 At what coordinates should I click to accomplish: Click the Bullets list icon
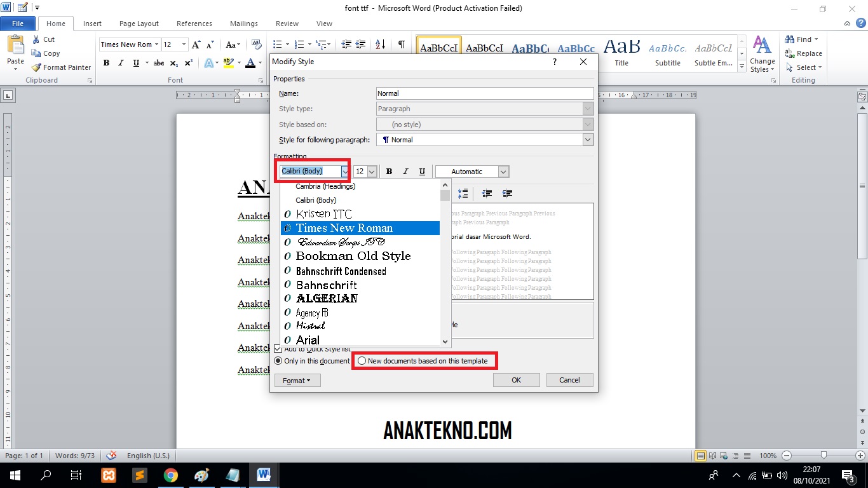[x=277, y=44]
